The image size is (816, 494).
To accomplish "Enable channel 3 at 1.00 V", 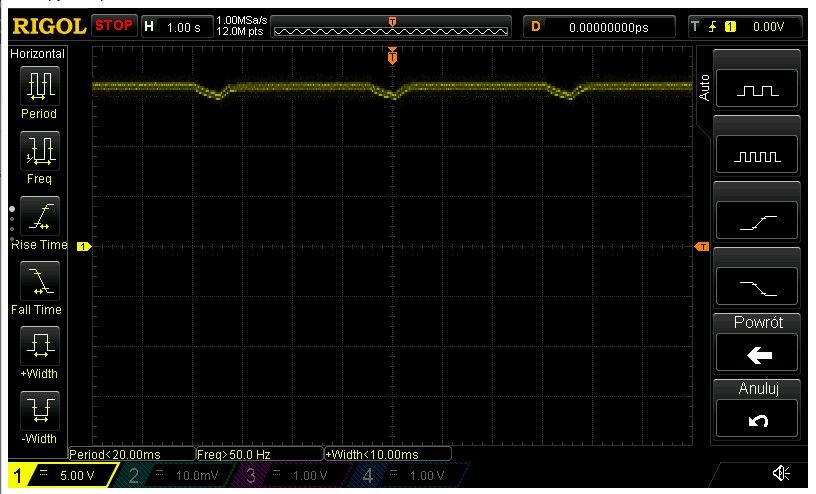I will [291, 475].
